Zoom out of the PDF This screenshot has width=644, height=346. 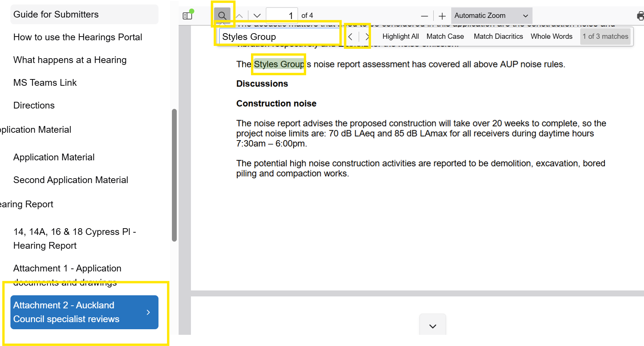[x=424, y=16]
